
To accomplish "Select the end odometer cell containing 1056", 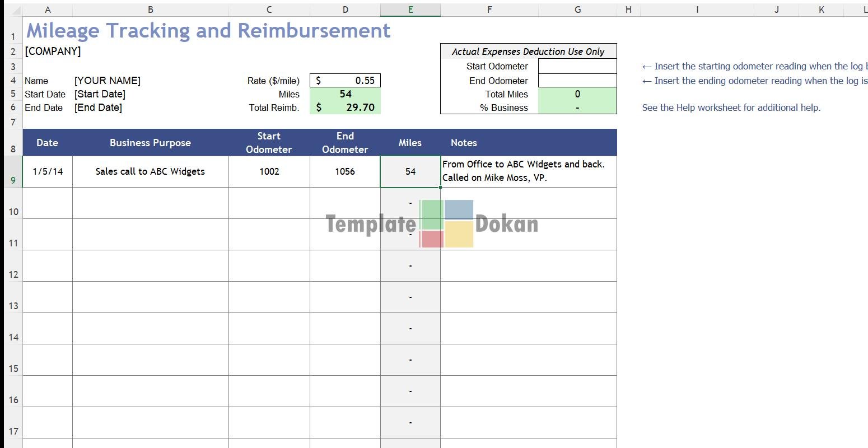I will pyautogui.click(x=345, y=171).
